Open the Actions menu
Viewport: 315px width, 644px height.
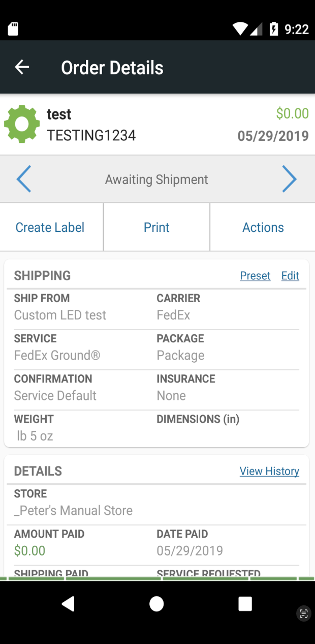263,227
